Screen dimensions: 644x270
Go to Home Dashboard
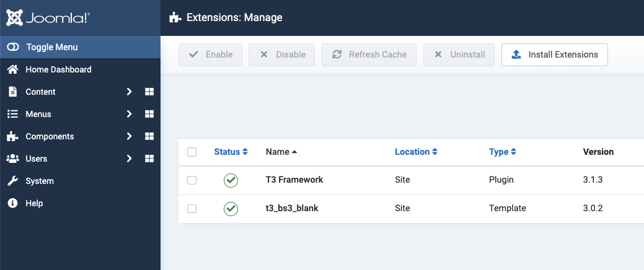point(58,69)
